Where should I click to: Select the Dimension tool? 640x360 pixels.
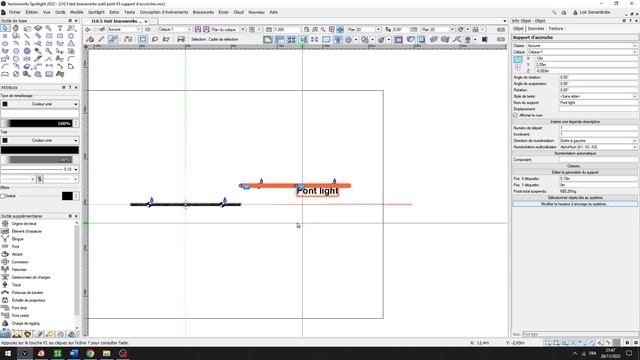point(49,66)
